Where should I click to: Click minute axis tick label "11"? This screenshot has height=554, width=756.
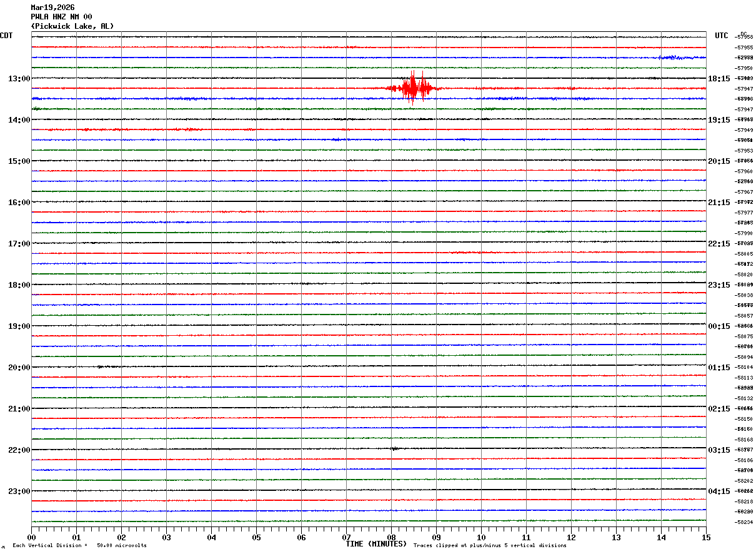coord(526,537)
